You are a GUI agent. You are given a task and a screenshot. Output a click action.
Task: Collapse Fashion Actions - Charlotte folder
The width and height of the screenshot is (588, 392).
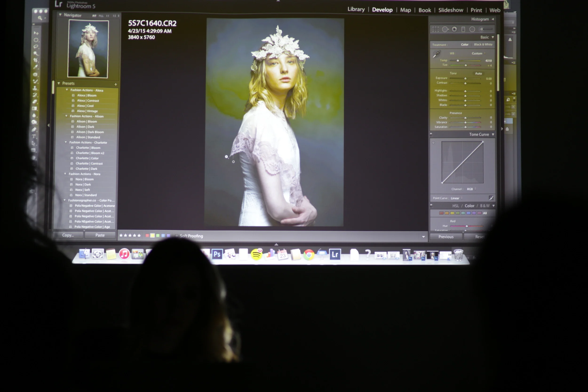tap(66, 142)
